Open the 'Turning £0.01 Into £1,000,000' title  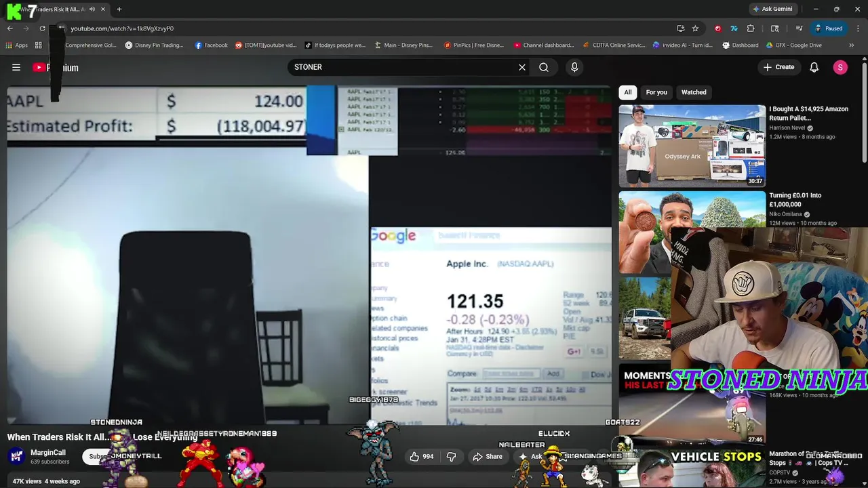point(795,200)
